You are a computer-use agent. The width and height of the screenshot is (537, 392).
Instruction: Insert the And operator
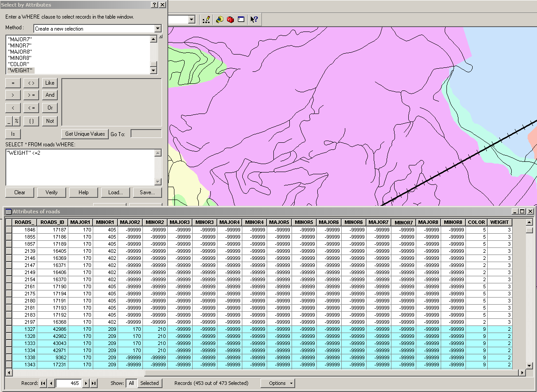coord(50,95)
